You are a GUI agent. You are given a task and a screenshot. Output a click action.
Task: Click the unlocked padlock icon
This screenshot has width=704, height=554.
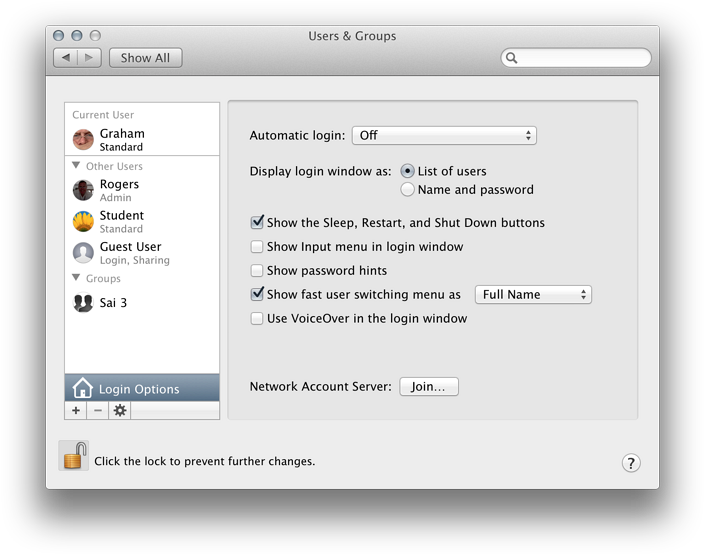click(x=75, y=455)
